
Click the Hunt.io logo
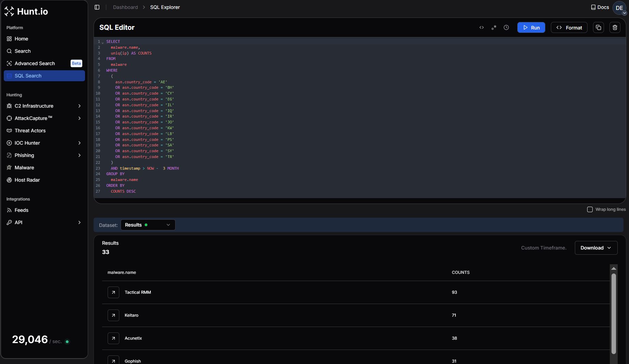click(26, 11)
